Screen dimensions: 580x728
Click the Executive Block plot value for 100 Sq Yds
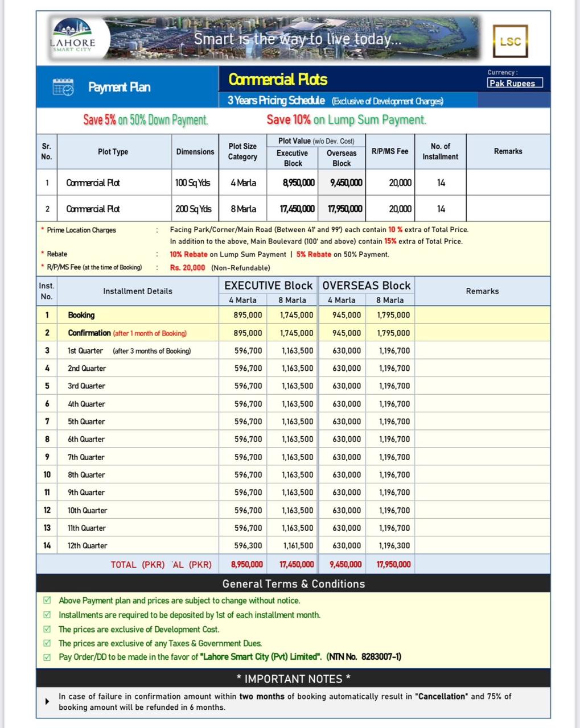[x=299, y=183]
